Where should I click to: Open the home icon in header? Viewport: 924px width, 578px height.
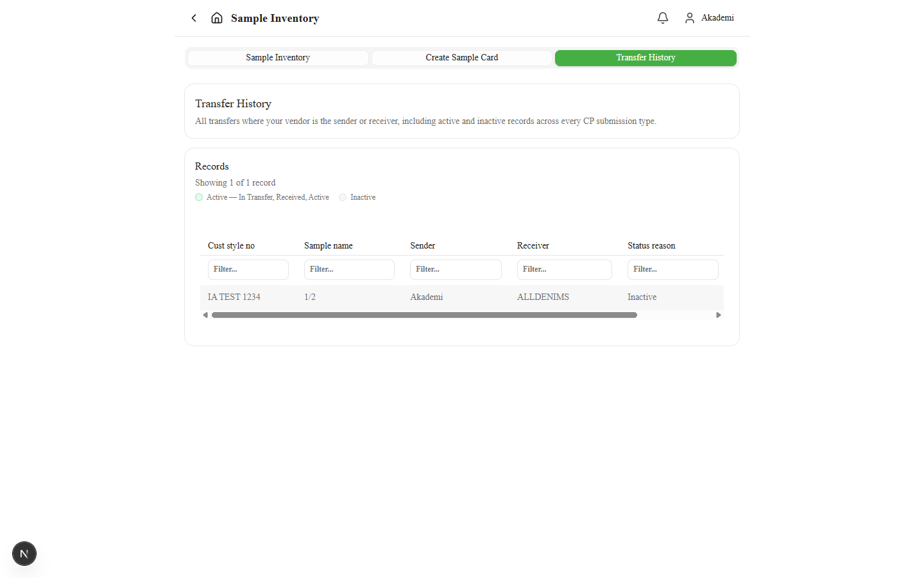coord(217,18)
